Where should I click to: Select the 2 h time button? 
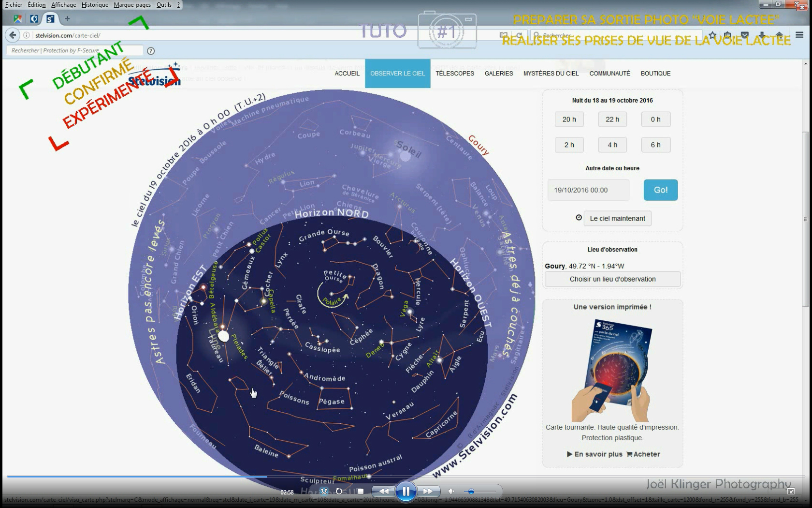pos(569,145)
